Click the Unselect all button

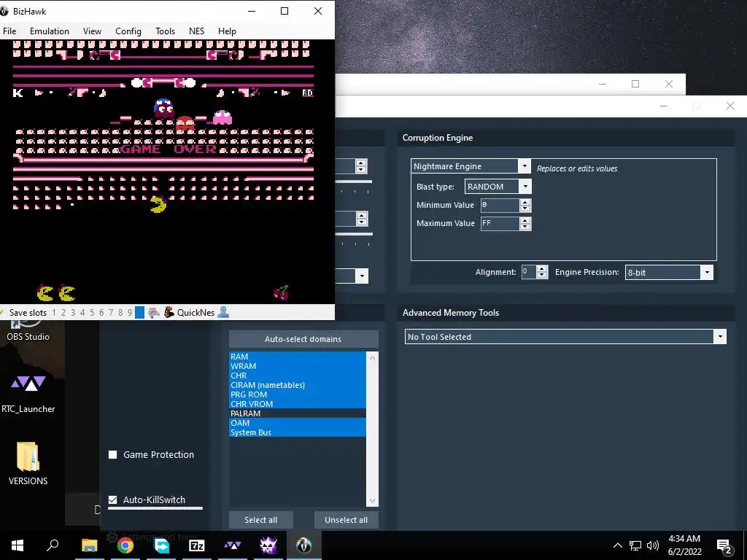[346, 520]
